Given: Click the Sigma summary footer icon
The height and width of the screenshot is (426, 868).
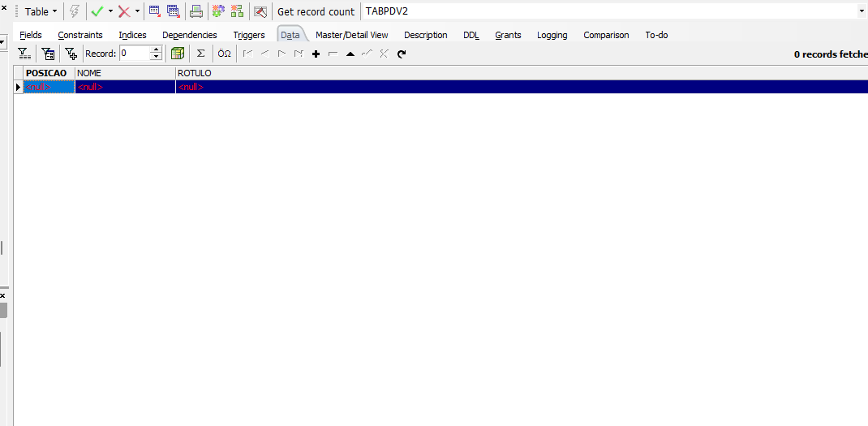Looking at the screenshot, I should pos(201,54).
